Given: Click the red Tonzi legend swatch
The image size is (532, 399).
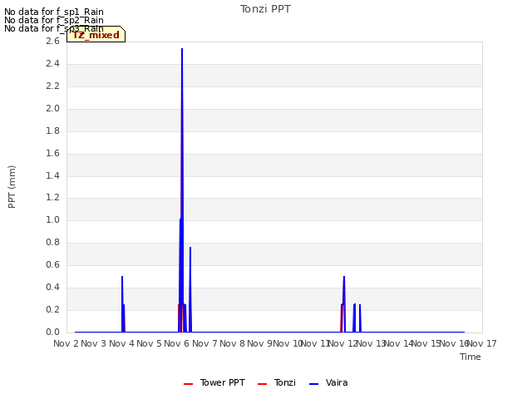Looking at the screenshot, I should coord(263,384).
